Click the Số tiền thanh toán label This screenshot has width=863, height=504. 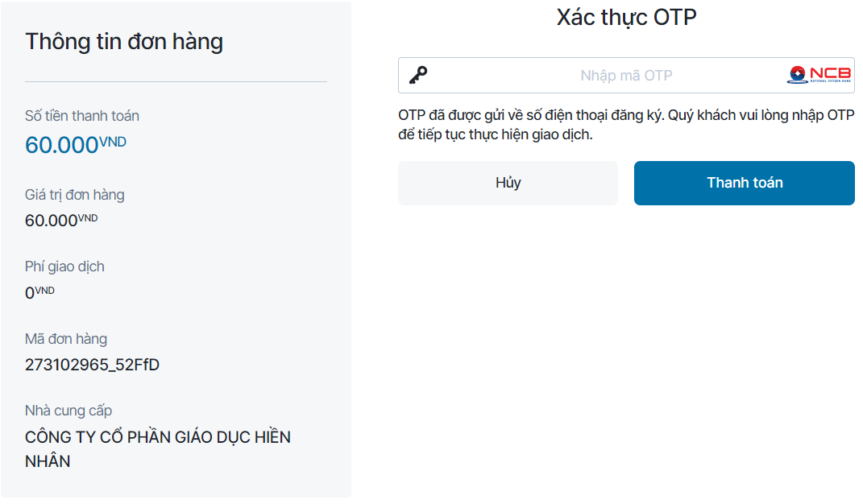point(82,115)
